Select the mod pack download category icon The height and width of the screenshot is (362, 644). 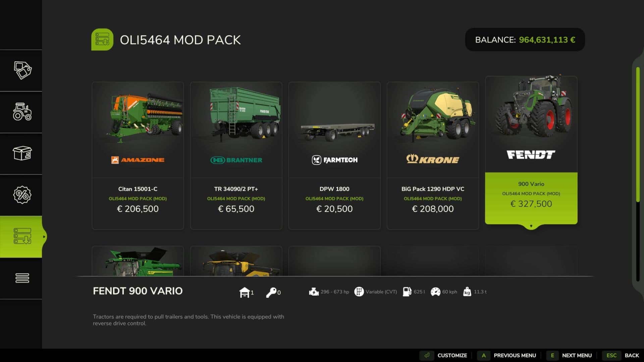tap(22, 236)
